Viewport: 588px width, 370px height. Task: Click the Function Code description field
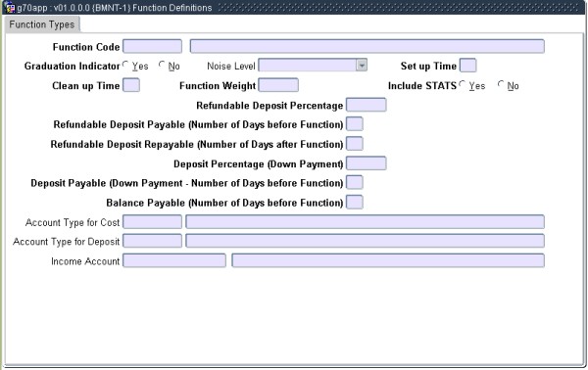[x=367, y=46]
